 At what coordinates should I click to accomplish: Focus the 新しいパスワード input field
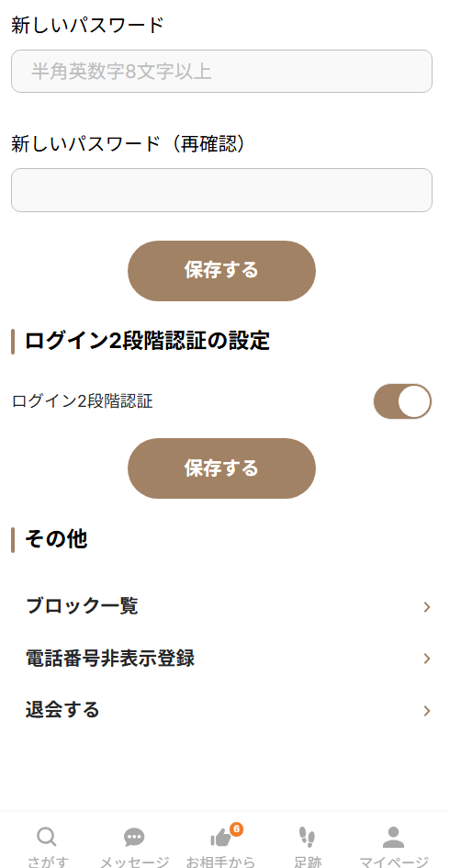pyautogui.click(x=221, y=72)
